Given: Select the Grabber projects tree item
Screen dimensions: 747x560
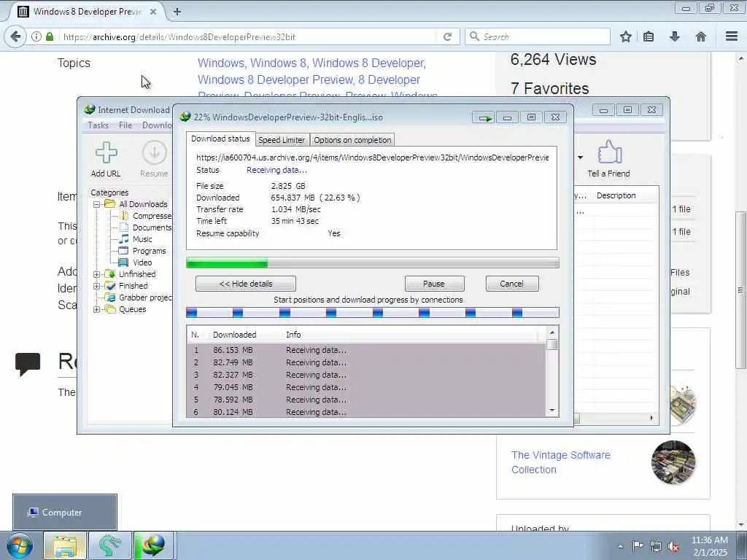Looking at the screenshot, I should (139, 297).
